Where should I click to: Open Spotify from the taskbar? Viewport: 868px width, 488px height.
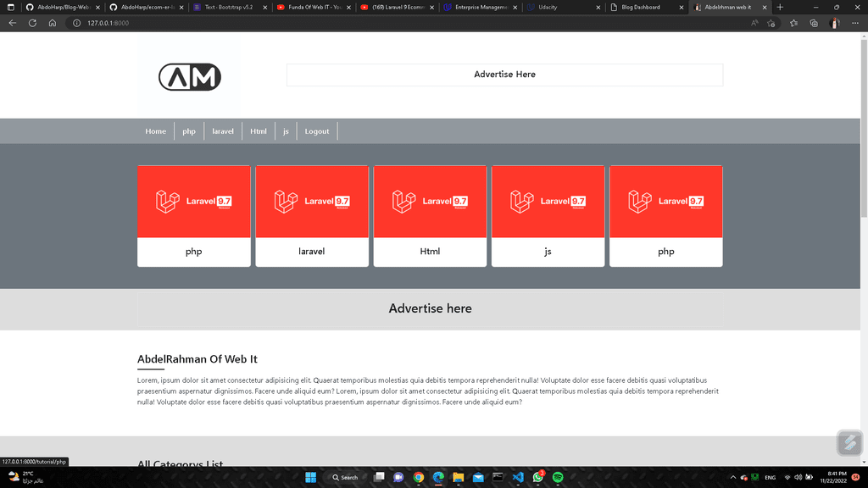558,477
